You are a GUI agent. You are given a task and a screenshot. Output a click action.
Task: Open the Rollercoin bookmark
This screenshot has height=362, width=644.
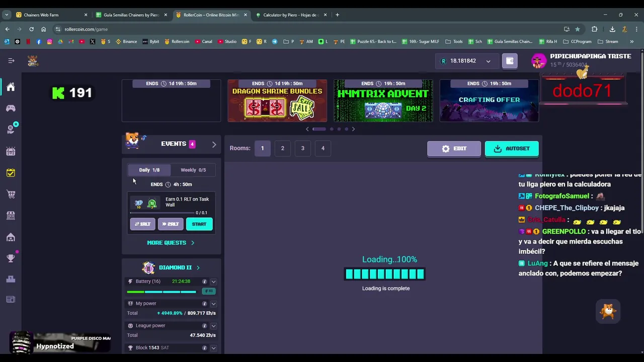[177, 42]
